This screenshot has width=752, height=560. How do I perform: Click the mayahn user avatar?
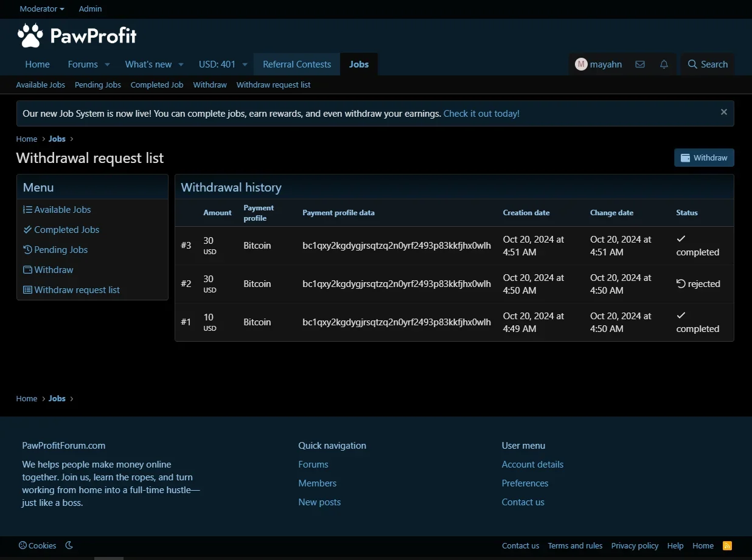[x=581, y=64]
